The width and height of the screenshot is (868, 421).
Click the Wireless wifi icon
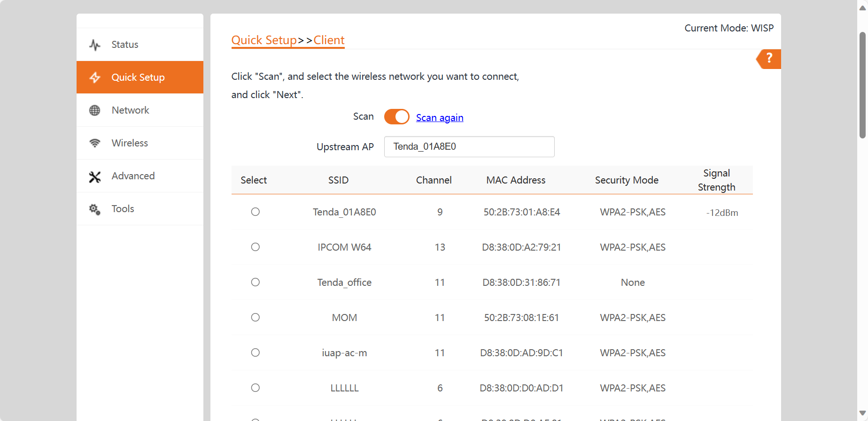(95, 143)
